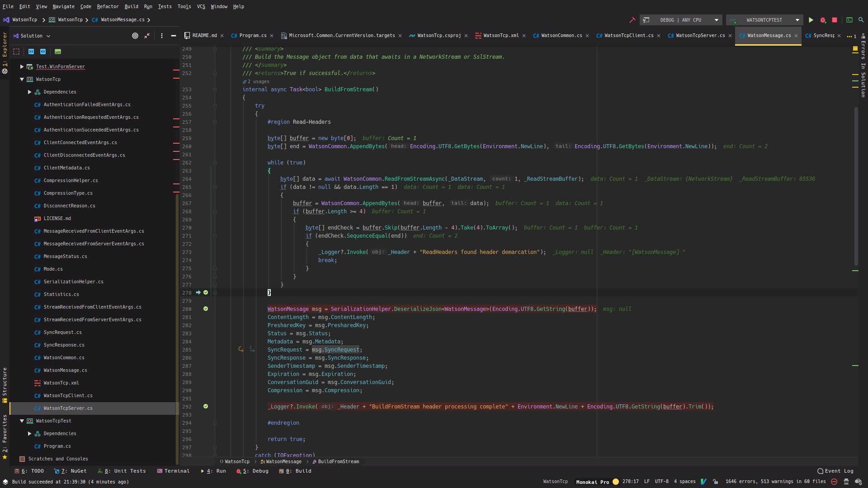The height and width of the screenshot is (488, 868).
Task: Open the Event Log
Action: tap(835, 471)
